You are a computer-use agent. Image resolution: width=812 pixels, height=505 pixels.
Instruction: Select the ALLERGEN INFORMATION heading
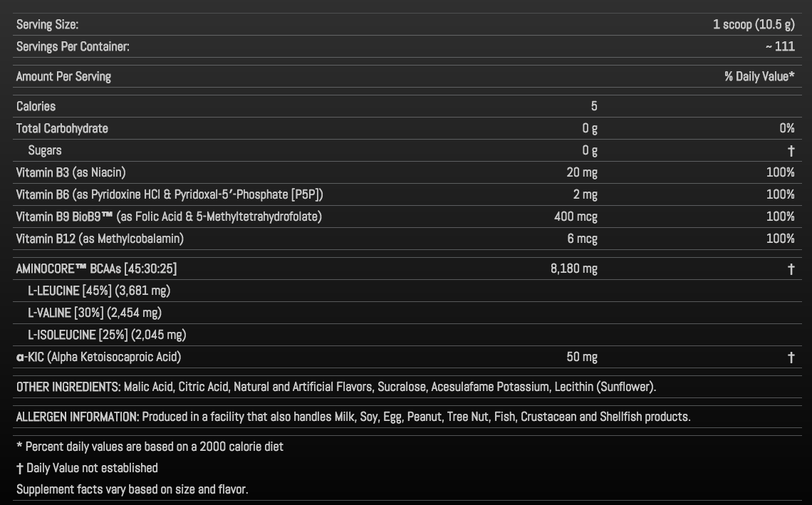[77, 417]
